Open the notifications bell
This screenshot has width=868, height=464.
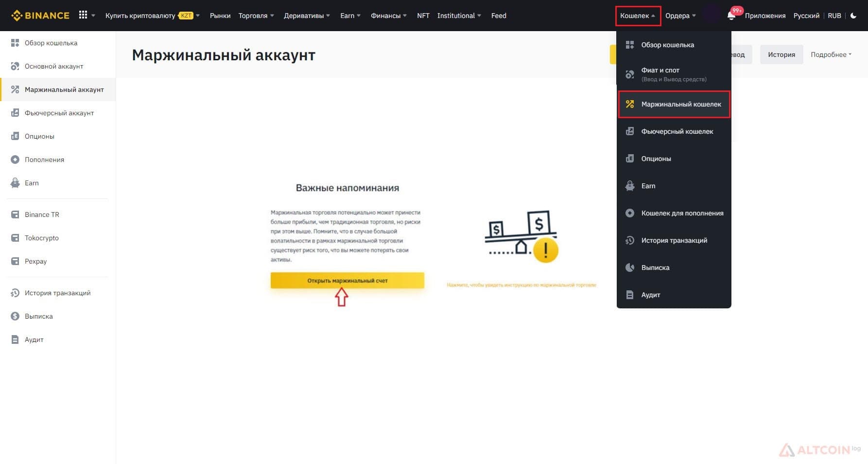click(x=731, y=16)
